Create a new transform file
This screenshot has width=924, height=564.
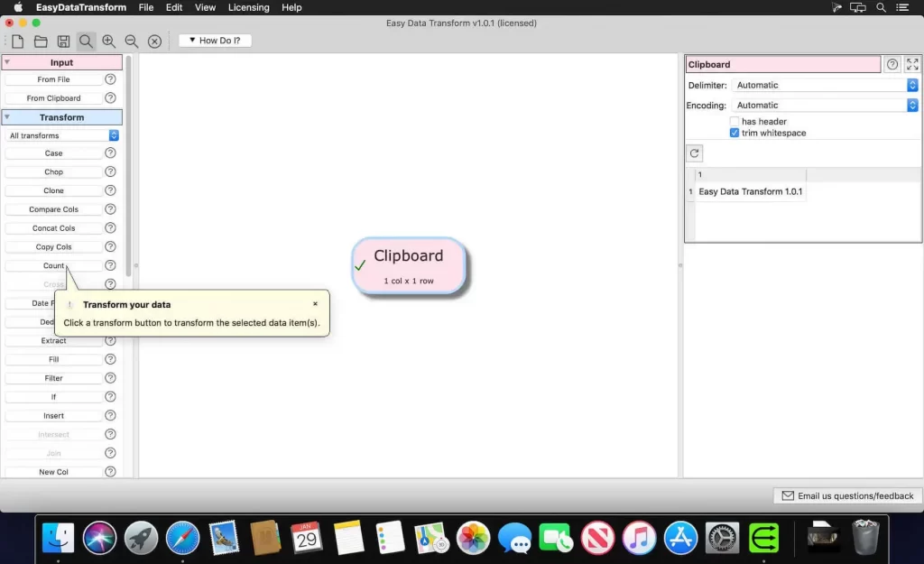(x=16, y=41)
